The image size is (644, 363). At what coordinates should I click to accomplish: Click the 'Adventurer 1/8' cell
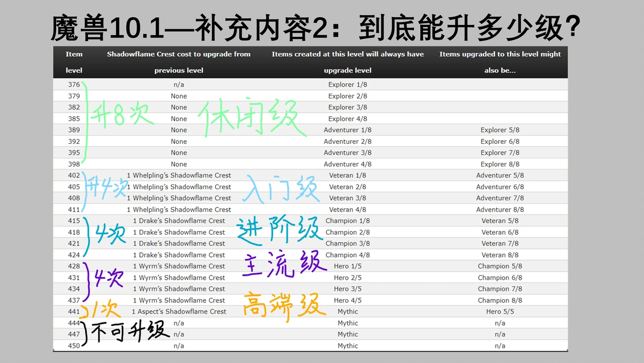click(x=347, y=130)
